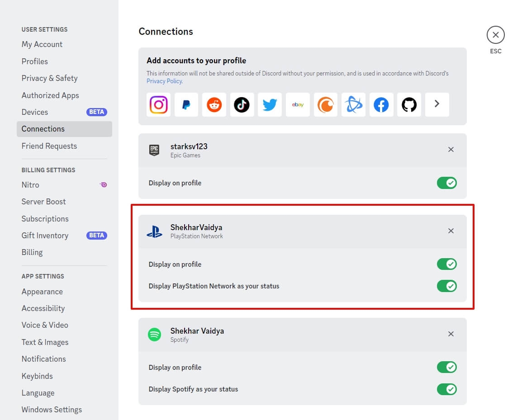522x420 pixels.
Task: Connect a Twitter account
Action: point(270,104)
